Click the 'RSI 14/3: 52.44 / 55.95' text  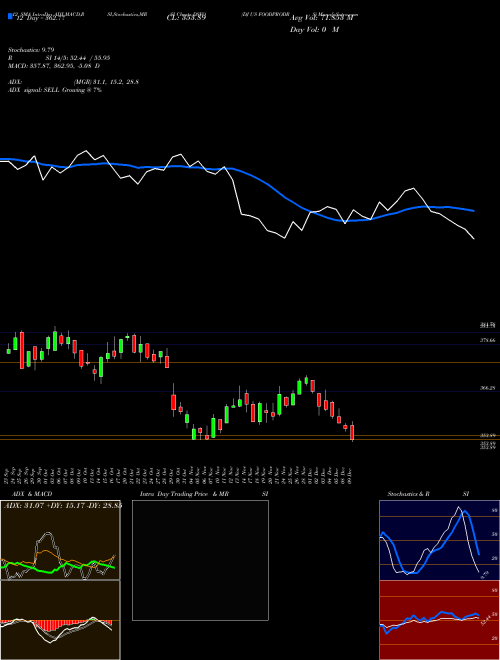[x=59, y=58]
